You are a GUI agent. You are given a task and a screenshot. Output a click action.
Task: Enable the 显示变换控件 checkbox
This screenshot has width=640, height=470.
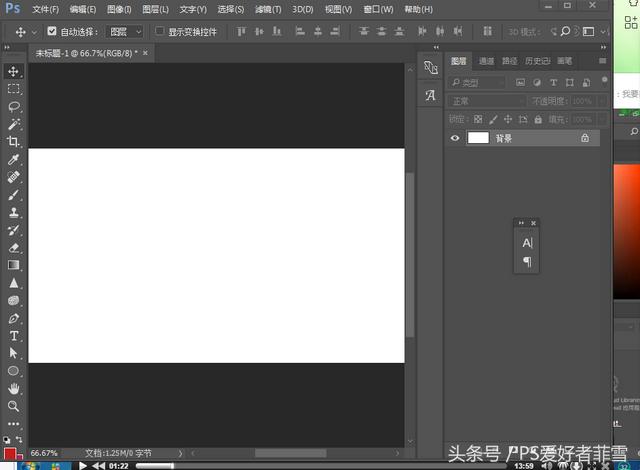160,31
